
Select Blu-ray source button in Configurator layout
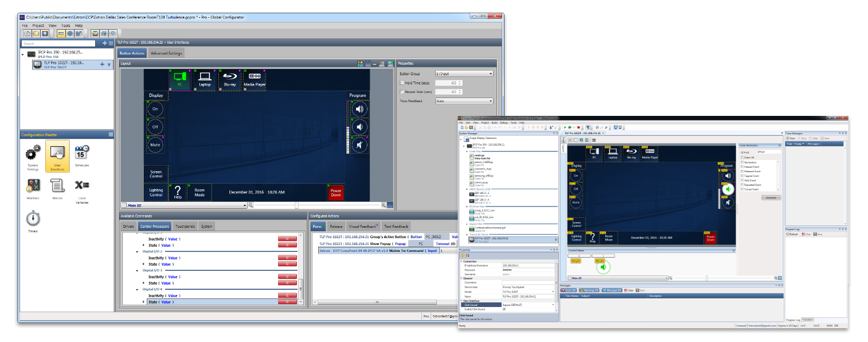click(229, 80)
